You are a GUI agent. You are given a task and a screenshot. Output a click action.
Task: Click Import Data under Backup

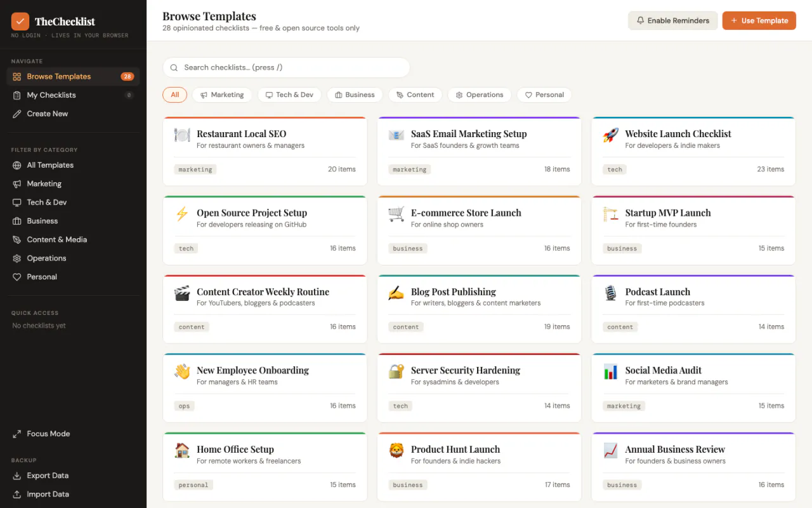tap(73, 494)
